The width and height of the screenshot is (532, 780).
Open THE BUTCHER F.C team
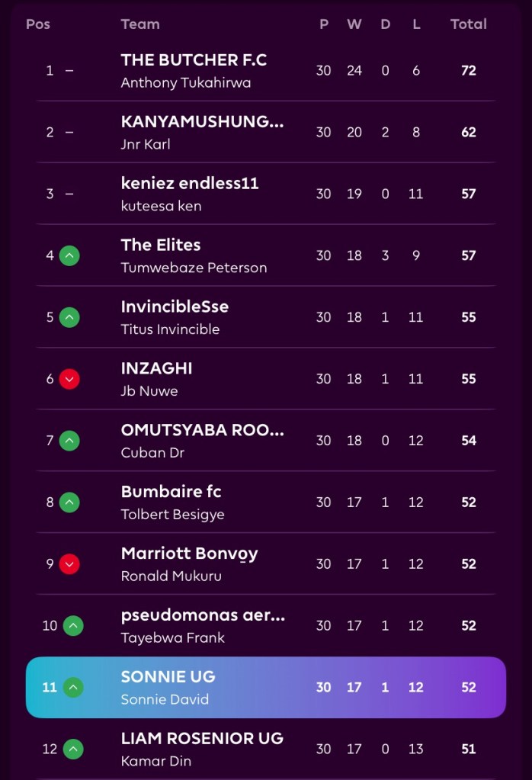tap(194, 60)
